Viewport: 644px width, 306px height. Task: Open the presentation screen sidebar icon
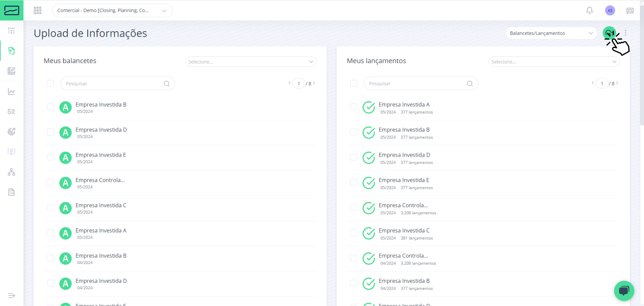click(12, 152)
